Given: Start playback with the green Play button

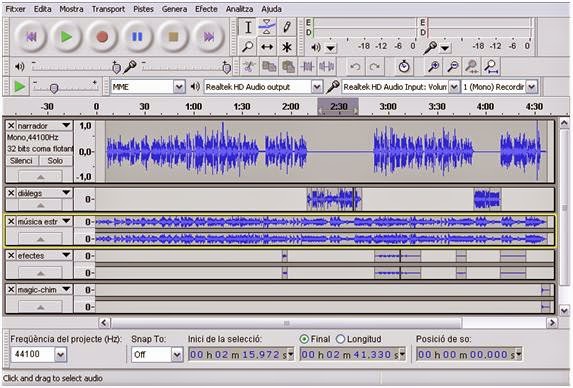Looking at the screenshot, I should [x=66, y=37].
